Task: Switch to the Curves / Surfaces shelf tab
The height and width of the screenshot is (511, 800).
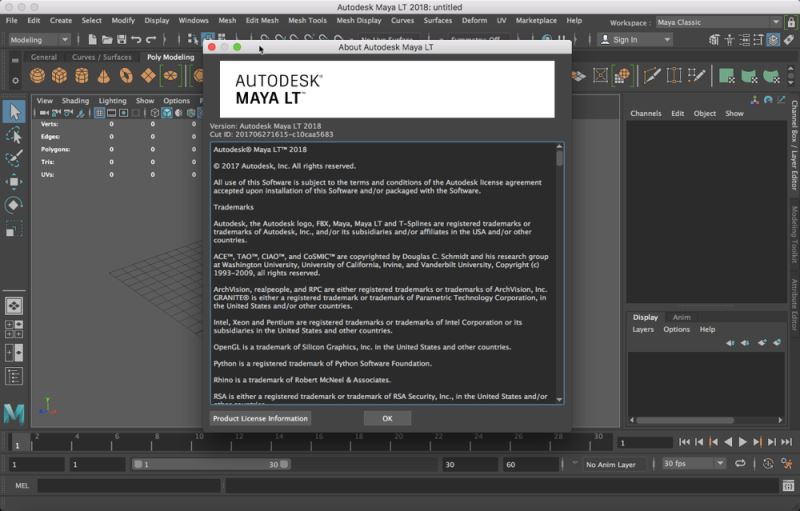Action: 102,57
